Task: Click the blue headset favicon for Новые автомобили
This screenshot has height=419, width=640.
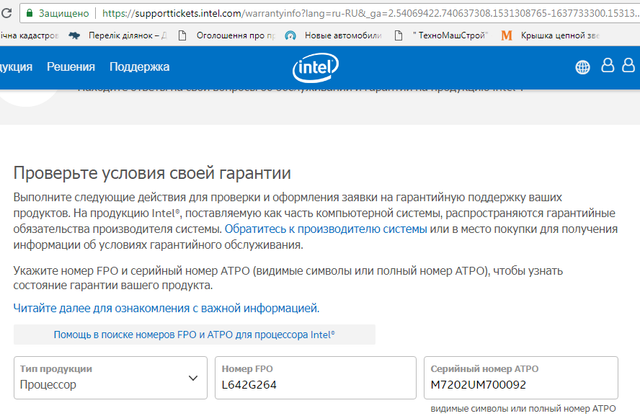Action: (x=290, y=35)
